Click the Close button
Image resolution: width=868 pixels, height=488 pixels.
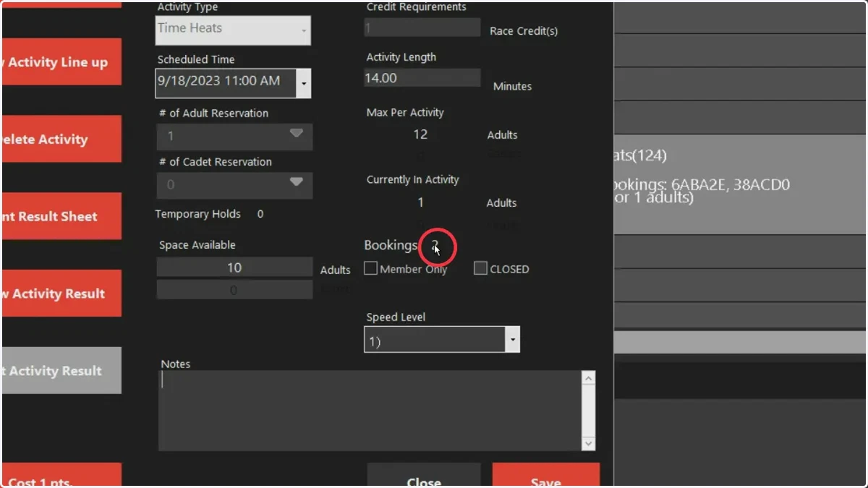point(424,475)
